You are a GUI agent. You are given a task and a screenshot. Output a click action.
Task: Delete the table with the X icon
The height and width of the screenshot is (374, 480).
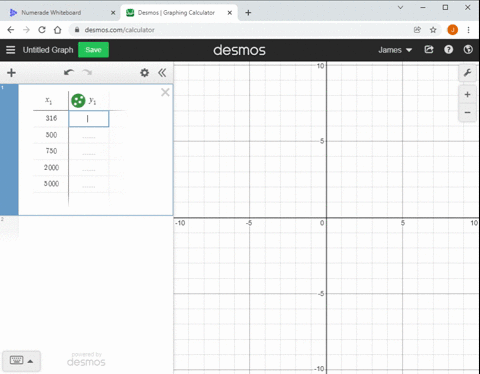coord(165,92)
